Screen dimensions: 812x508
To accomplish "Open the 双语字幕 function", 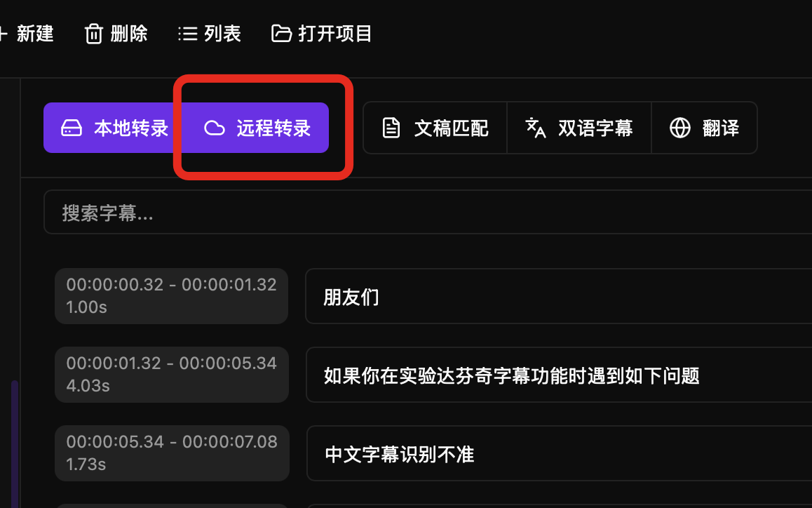I will pos(579,128).
